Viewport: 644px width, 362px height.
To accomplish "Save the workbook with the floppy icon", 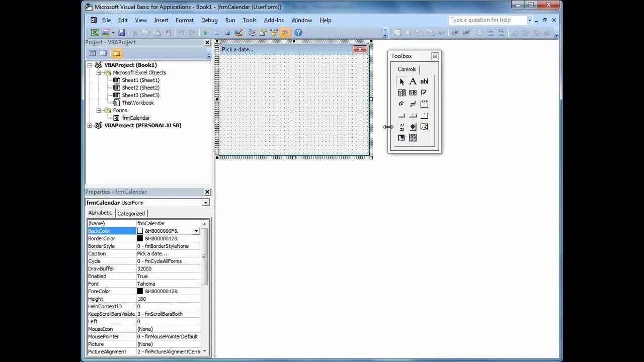I will (x=121, y=33).
